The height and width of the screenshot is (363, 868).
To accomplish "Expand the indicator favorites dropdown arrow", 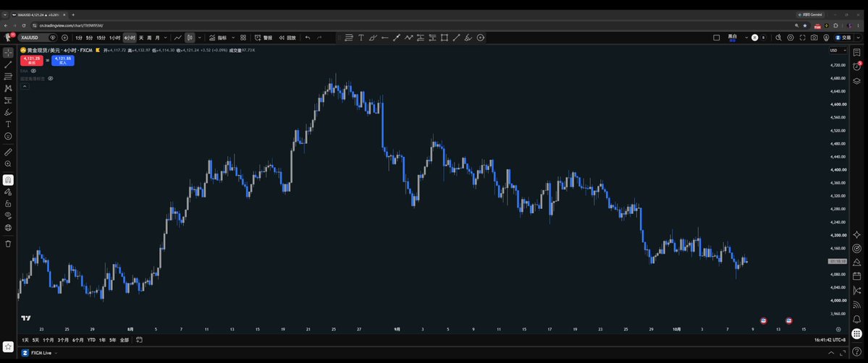I will (x=233, y=38).
